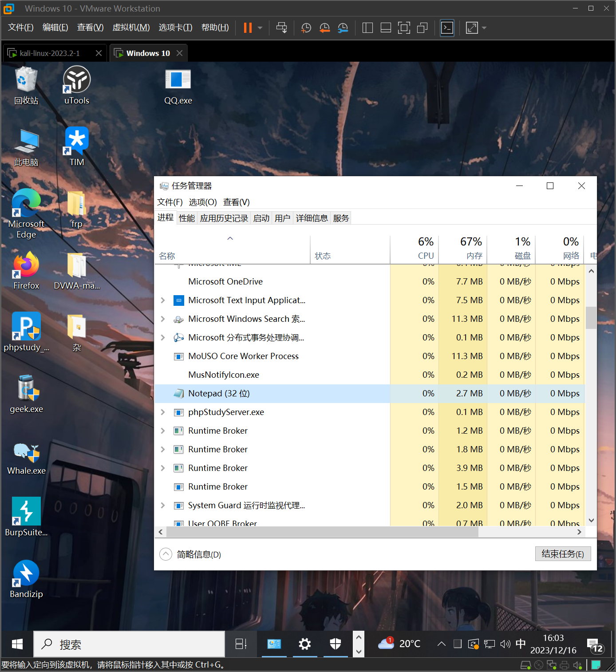Select the Whale.exe desktop icon
Screen dimensions: 616x672
(26, 459)
